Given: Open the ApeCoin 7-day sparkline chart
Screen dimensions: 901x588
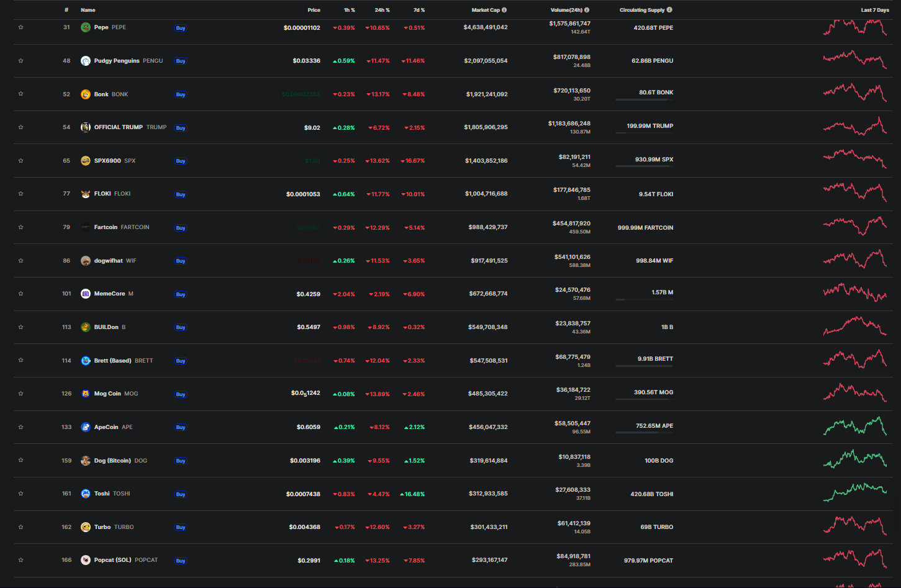Looking at the screenshot, I should coord(855,426).
